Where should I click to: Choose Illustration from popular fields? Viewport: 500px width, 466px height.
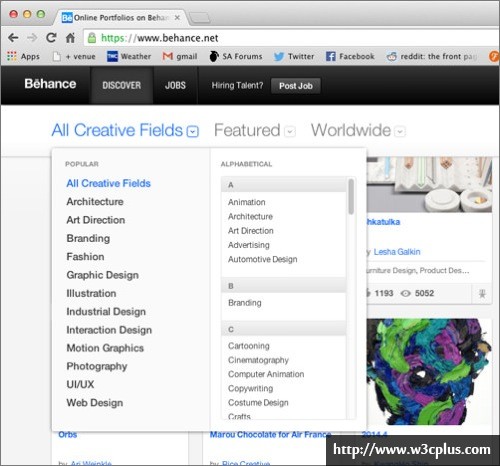(91, 293)
